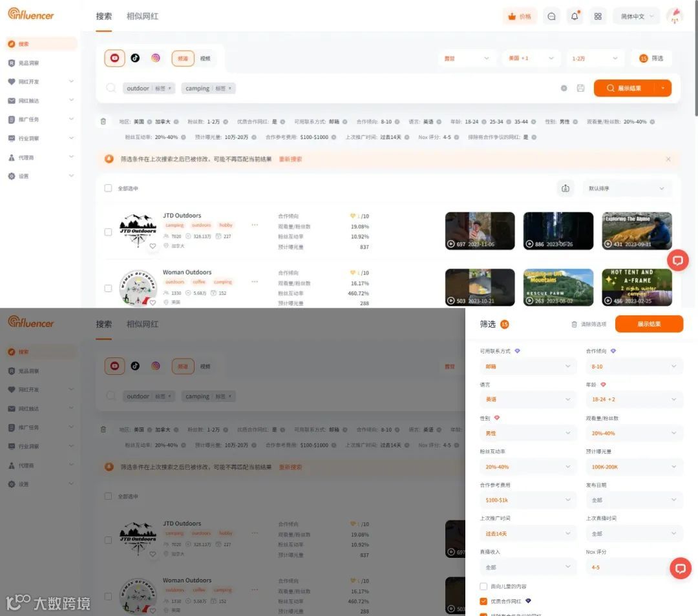Click trash icon beside 地区 filters, upper page

103,122
